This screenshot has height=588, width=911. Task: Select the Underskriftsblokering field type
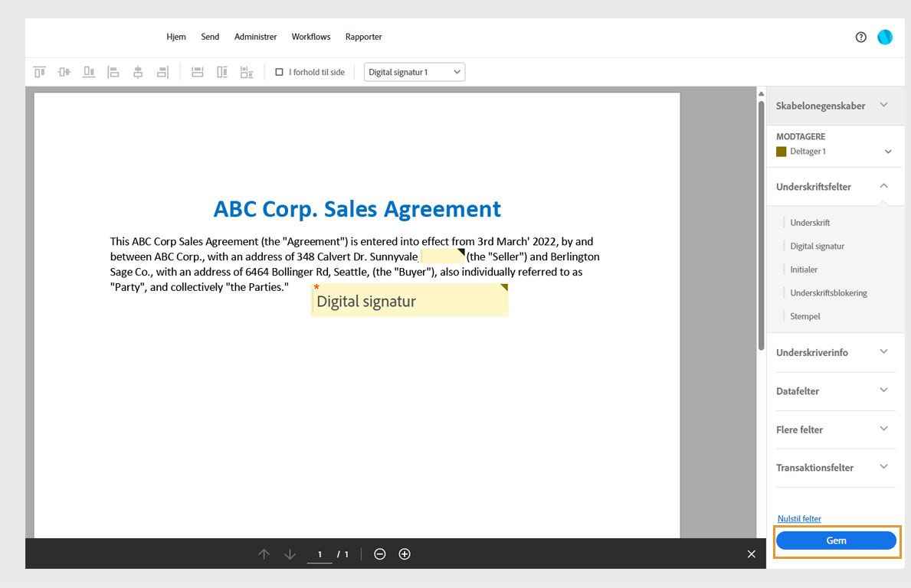828,293
